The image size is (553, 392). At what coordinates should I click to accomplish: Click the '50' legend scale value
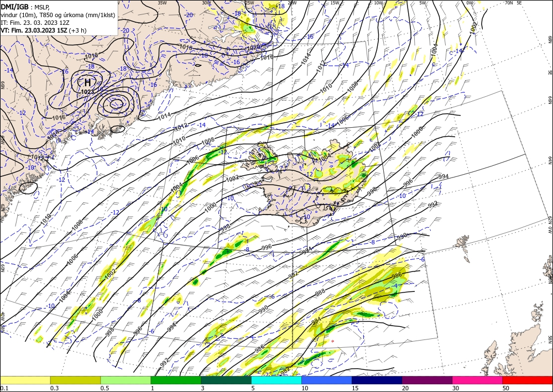click(x=506, y=388)
